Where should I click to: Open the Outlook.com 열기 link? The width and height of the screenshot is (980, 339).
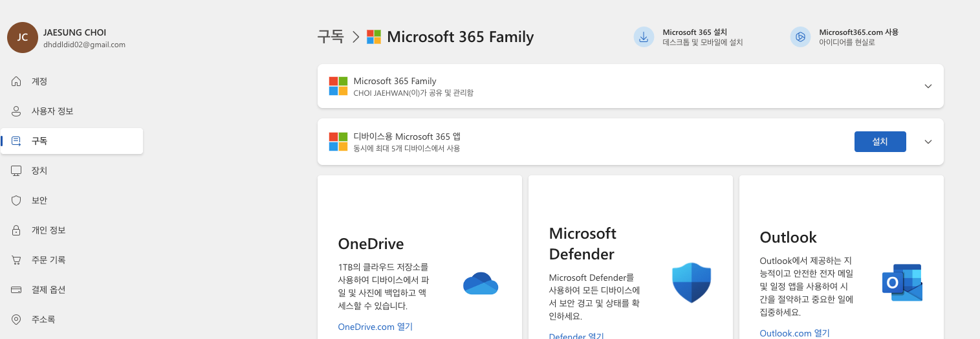[x=794, y=333]
